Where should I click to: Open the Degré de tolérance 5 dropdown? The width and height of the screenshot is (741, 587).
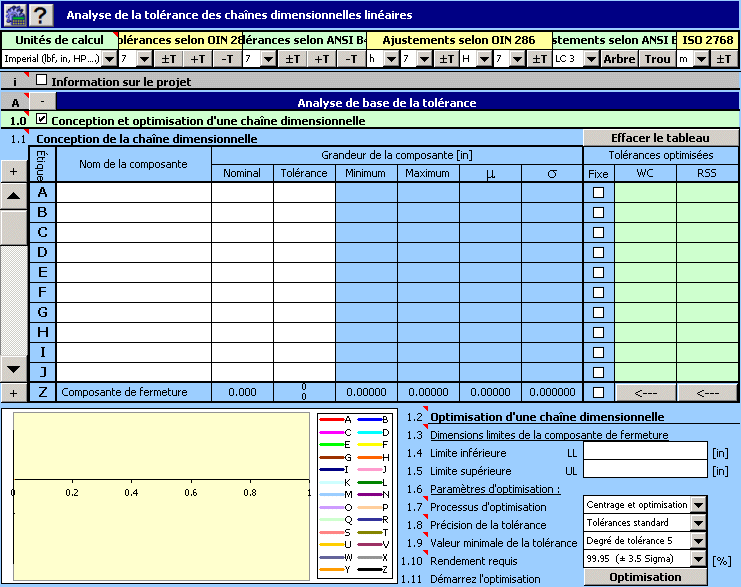pos(698,541)
